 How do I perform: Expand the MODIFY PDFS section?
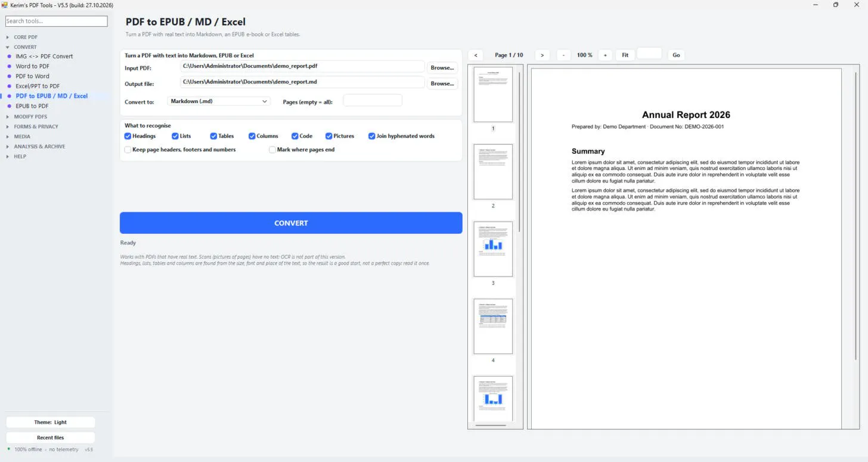point(30,117)
